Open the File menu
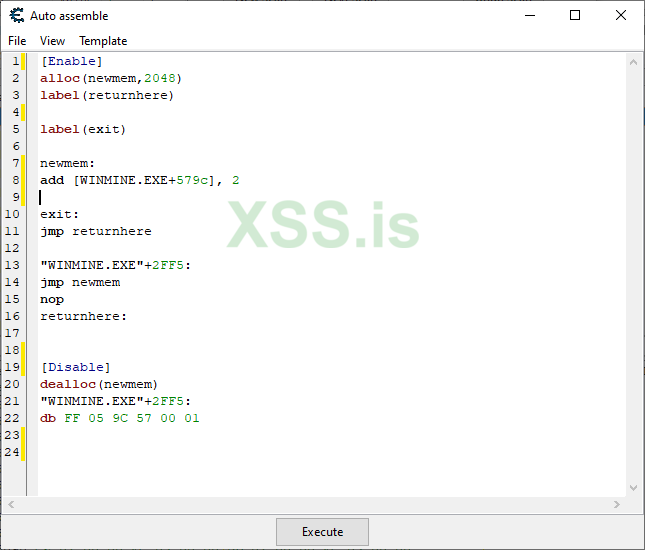This screenshot has height=550, width=645. pos(17,41)
